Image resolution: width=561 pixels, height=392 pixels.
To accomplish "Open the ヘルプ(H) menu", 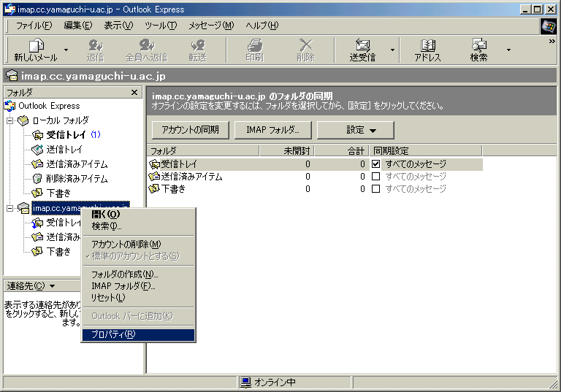I will point(262,26).
